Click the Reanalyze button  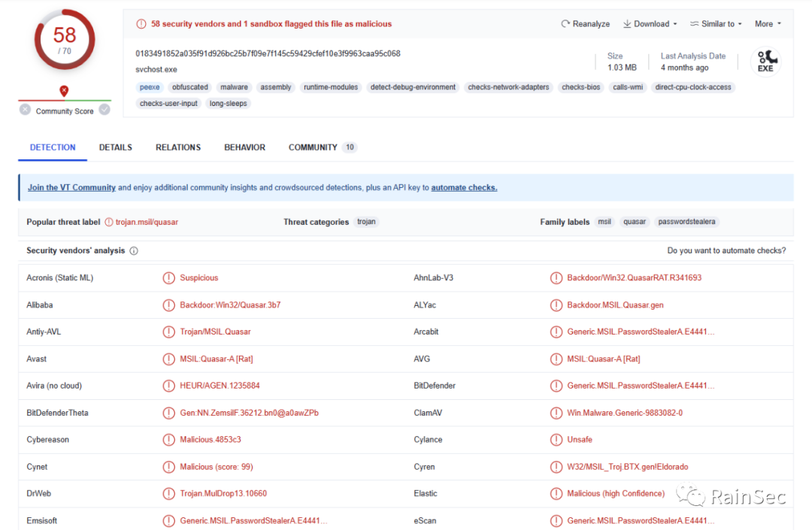click(585, 24)
